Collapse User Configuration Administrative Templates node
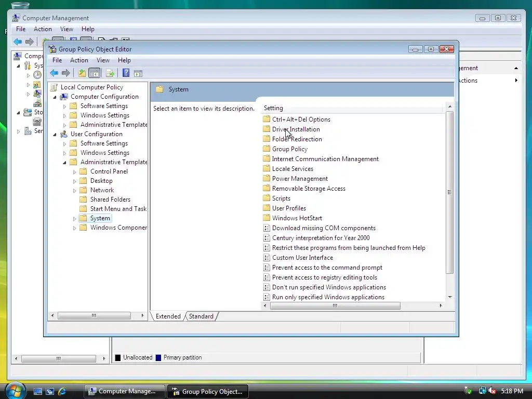This screenshot has height=399, width=532. tap(64, 163)
